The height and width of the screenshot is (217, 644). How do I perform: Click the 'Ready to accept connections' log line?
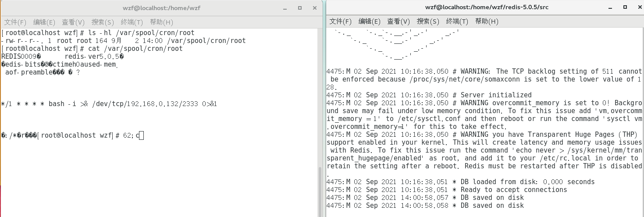pos(447,190)
